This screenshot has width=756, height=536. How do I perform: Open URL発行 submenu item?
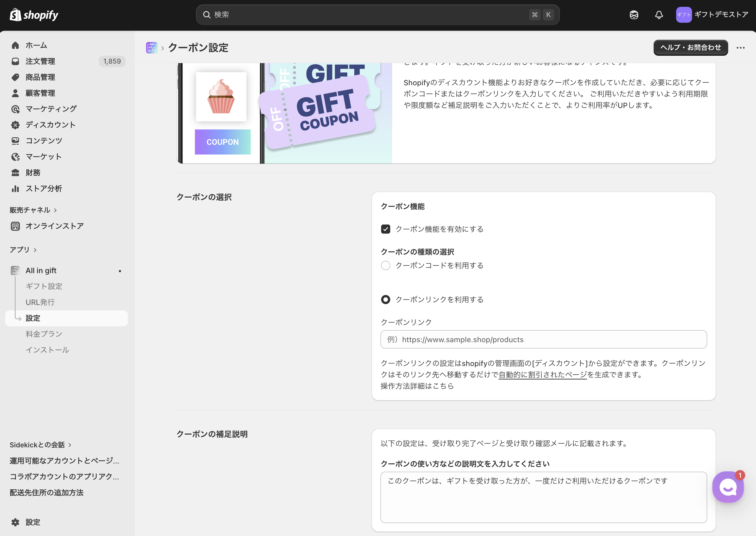(40, 302)
